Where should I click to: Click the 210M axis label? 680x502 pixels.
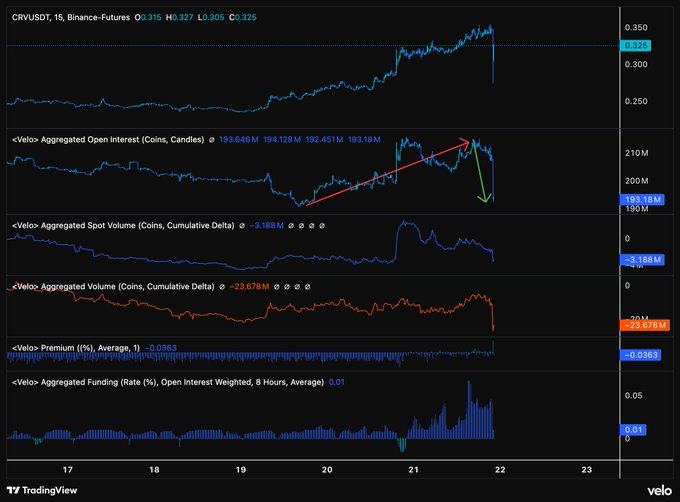pyautogui.click(x=637, y=153)
